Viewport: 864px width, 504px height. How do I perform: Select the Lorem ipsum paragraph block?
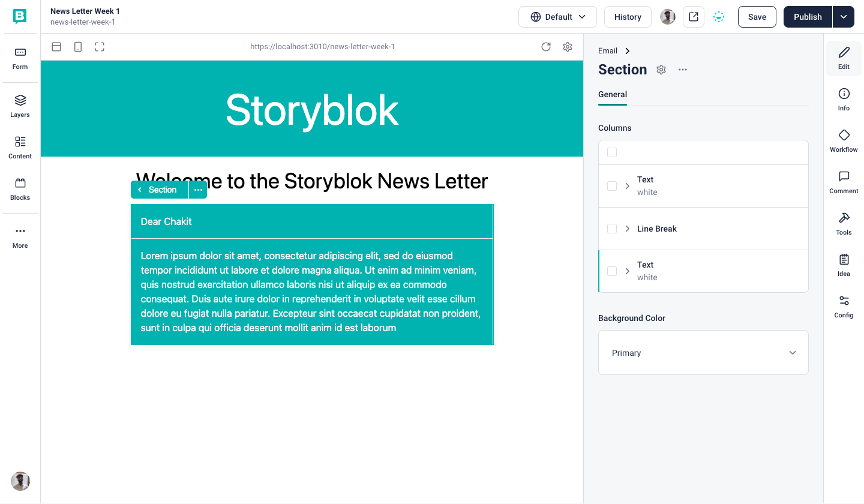[312, 292]
